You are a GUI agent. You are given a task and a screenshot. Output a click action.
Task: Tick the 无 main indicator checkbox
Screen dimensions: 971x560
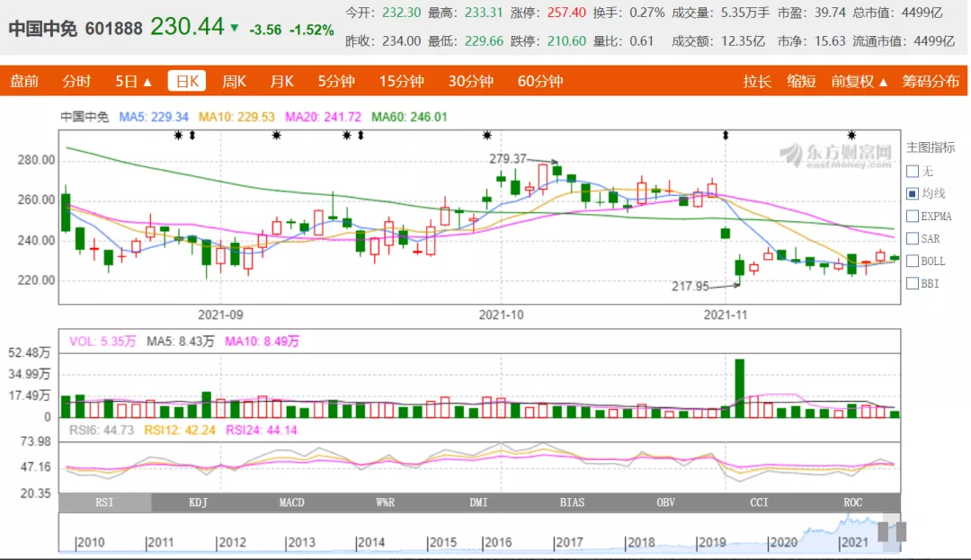[913, 172]
